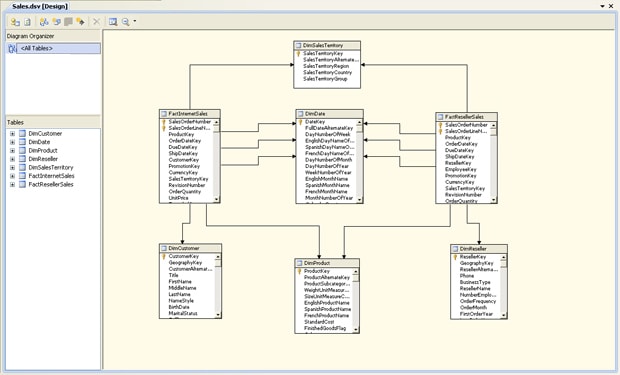
Task: Click the key icon beside CustomerKey
Action: pos(164,256)
